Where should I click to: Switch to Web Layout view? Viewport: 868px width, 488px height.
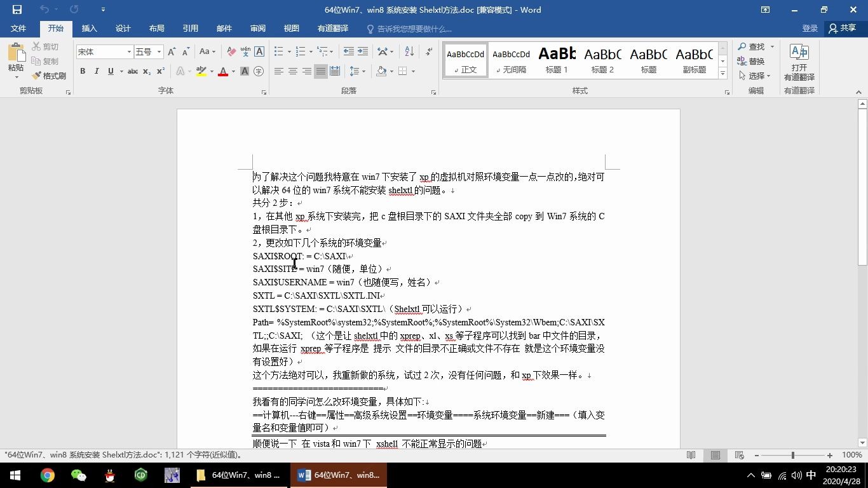click(x=739, y=455)
